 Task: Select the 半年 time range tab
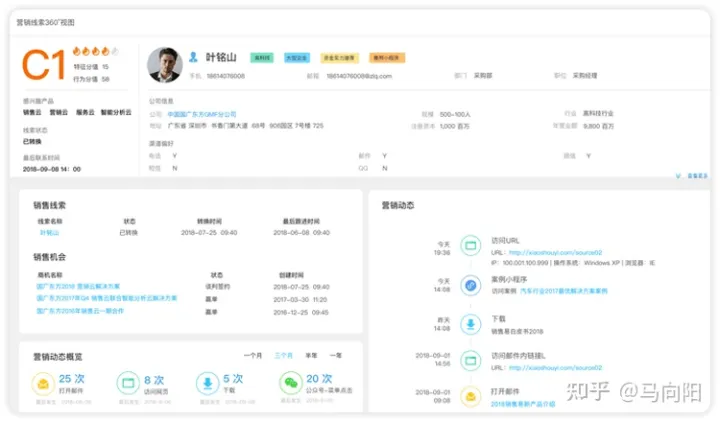311,355
